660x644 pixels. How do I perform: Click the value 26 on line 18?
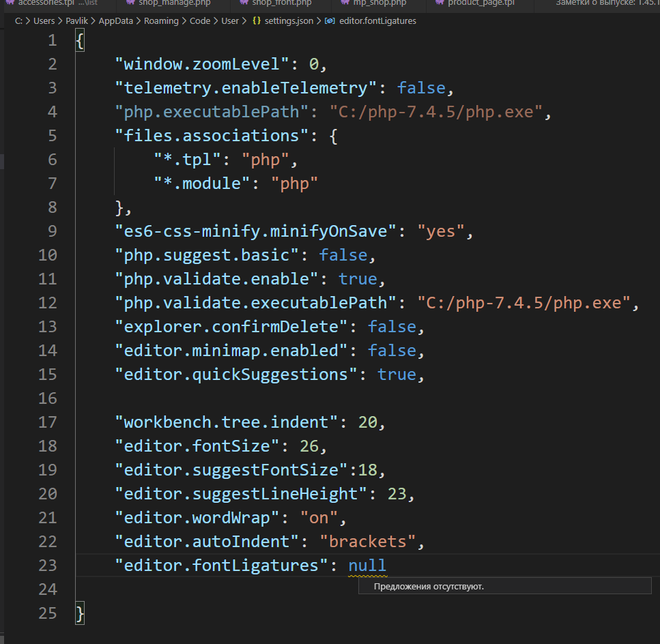coord(309,446)
